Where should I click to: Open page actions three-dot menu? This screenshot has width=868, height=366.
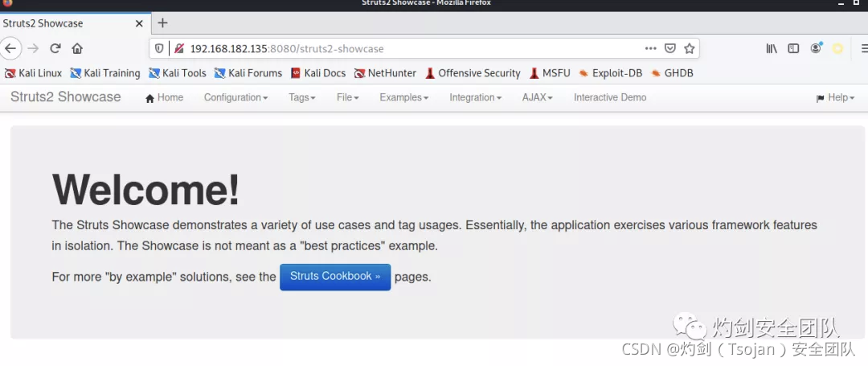pyautogui.click(x=650, y=49)
